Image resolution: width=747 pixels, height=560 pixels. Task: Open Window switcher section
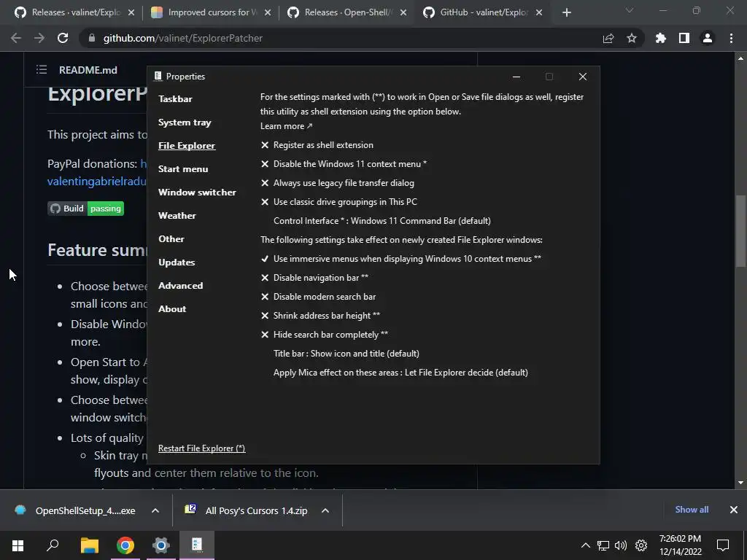point(197,192)
